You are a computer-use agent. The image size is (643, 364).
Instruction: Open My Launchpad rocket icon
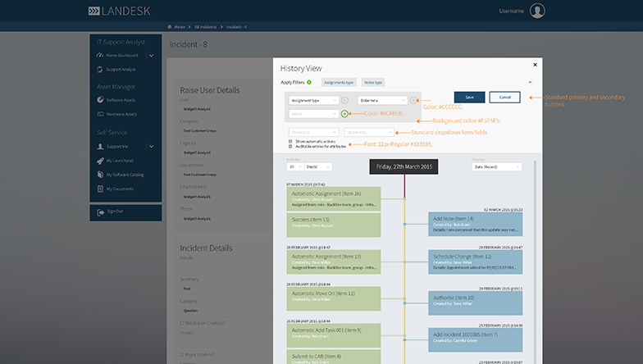pos(99,161)
